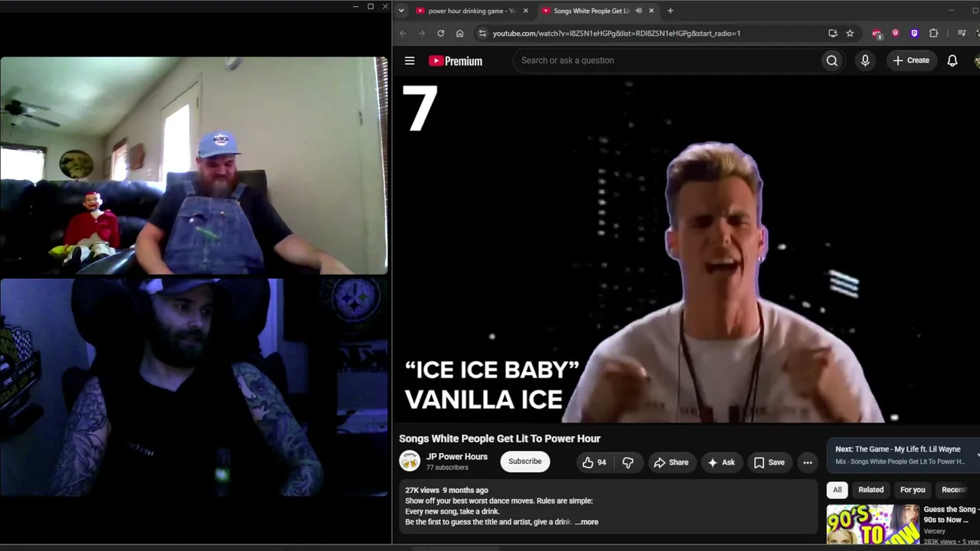
Task: Minimize the left webcam window
Action: (356, 6)
